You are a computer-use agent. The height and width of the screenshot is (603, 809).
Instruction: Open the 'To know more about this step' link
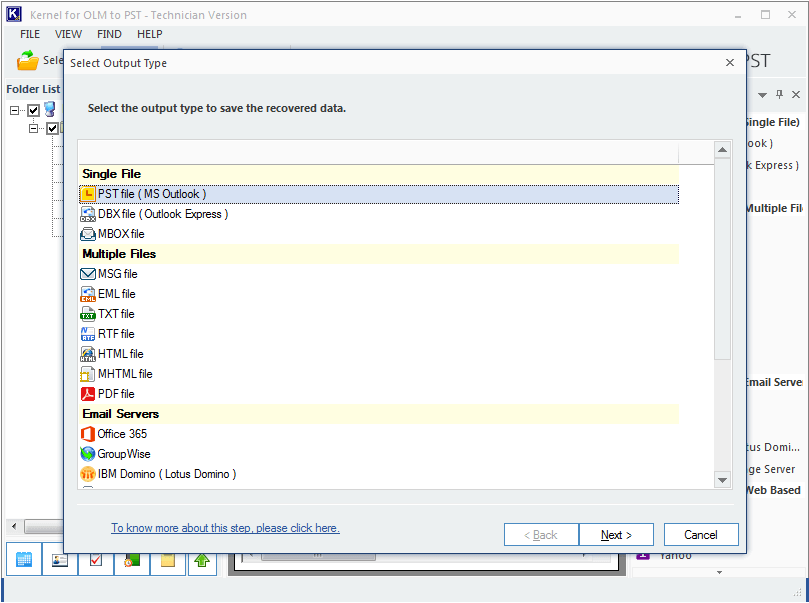point(225,528)
